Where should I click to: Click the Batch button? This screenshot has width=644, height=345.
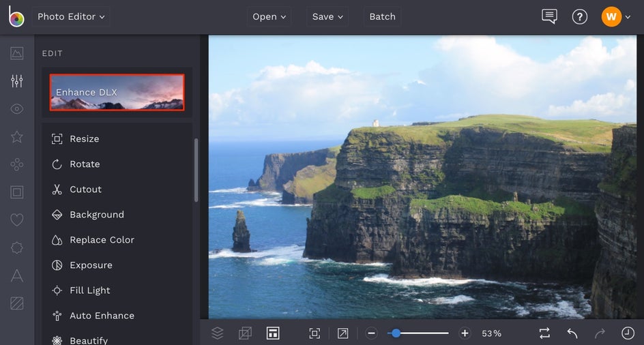coord(382,17)
